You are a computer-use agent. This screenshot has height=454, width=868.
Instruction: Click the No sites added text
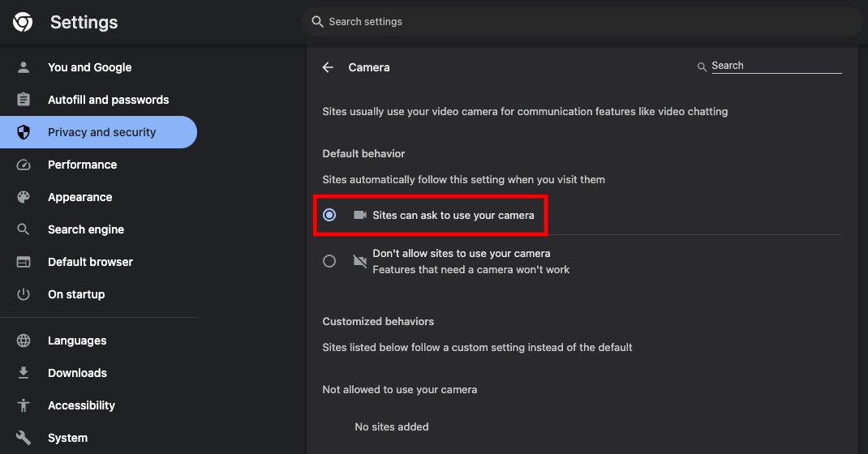click(x=392, y=427)
